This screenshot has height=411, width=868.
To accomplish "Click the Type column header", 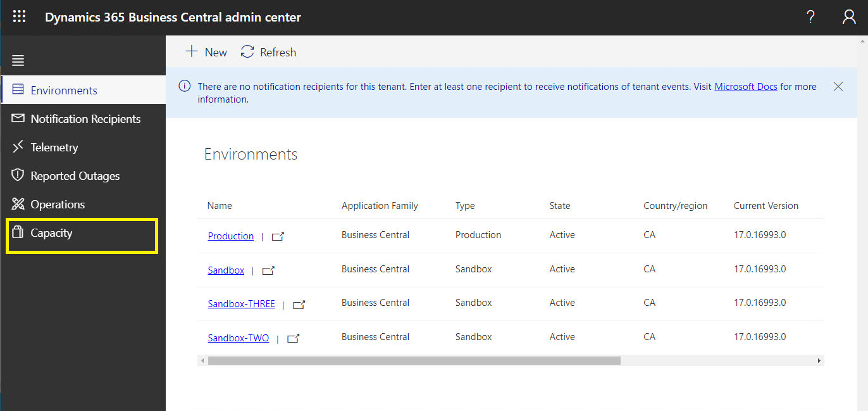I will pos(465,206).
